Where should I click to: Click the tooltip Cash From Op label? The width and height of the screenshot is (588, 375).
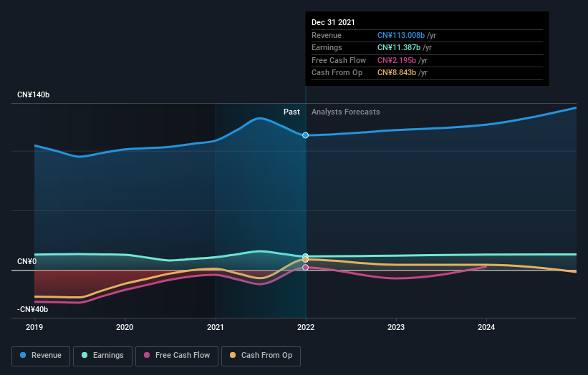pyautogui.click(x=337, y=73)
